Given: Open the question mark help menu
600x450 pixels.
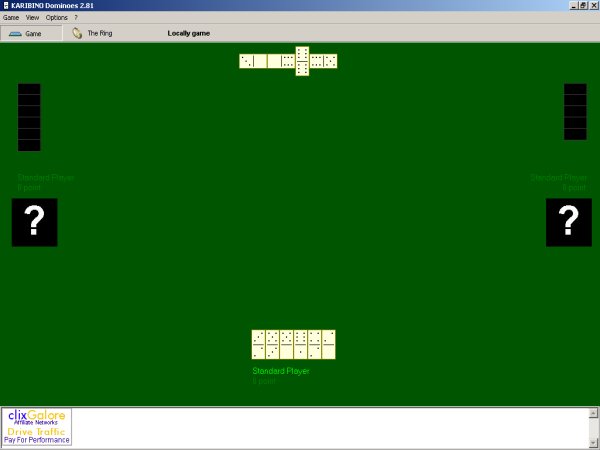Looking at the screenshot, I should pyautogui.click(x=76, y=18).
